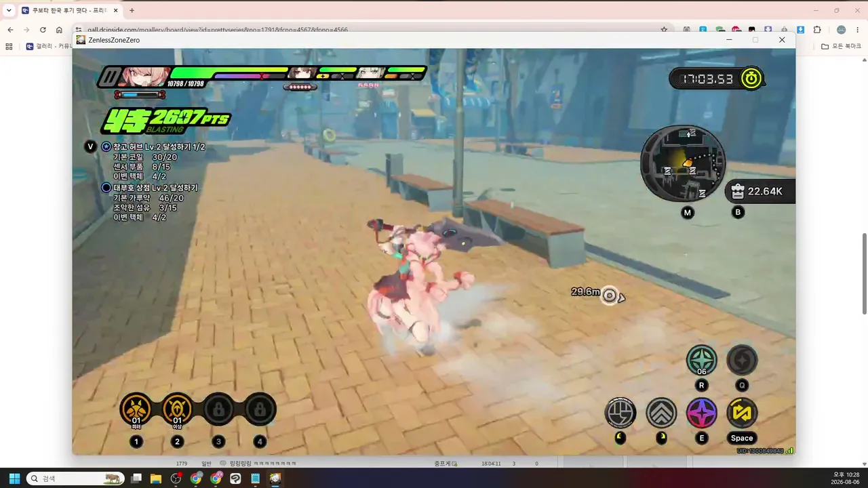Click the ZenlessZoneZero window title icon
The height and width of the screenshot is (488, 868).
pyautogui.click(x=81, y=40)
